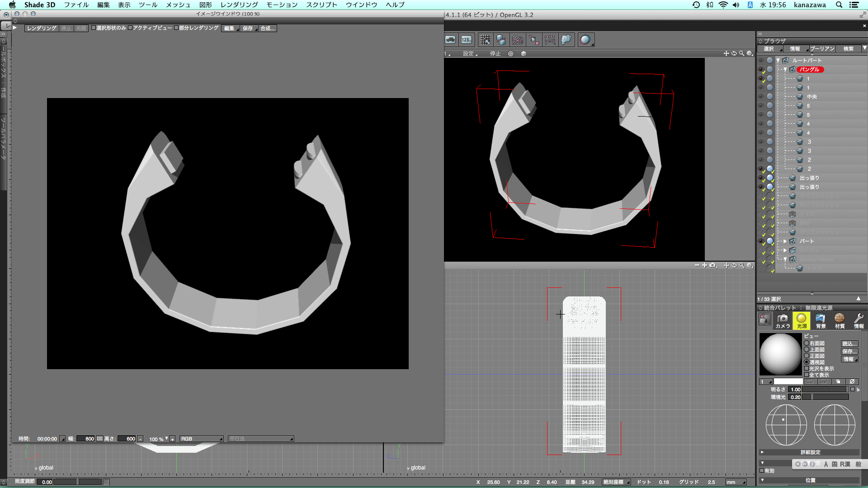Viewport: 868px width, 488px height.
Task: Check the 全て表示 checkbox
Action: click(x=807, y=375)
